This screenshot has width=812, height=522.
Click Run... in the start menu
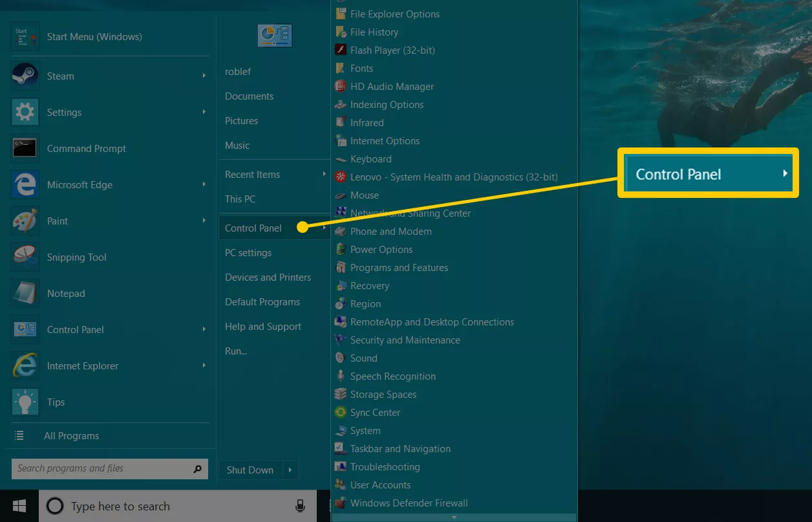click(236, 351)
